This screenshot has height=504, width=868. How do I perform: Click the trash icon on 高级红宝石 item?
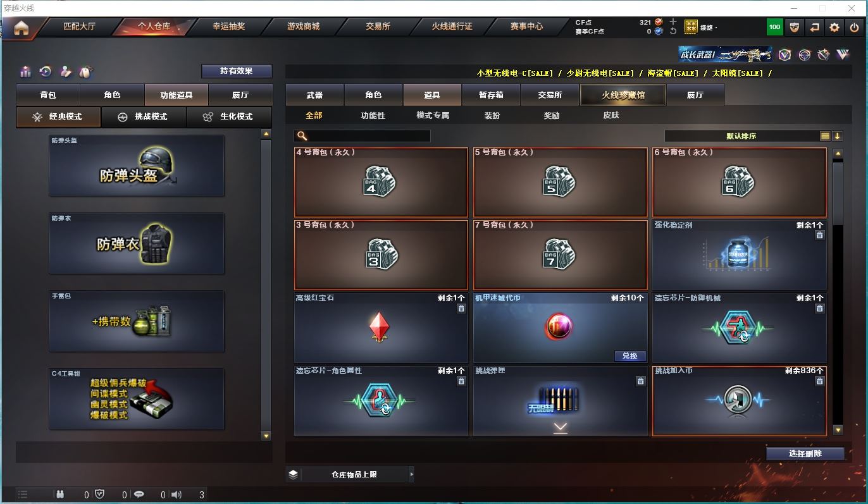click(461, 309)
